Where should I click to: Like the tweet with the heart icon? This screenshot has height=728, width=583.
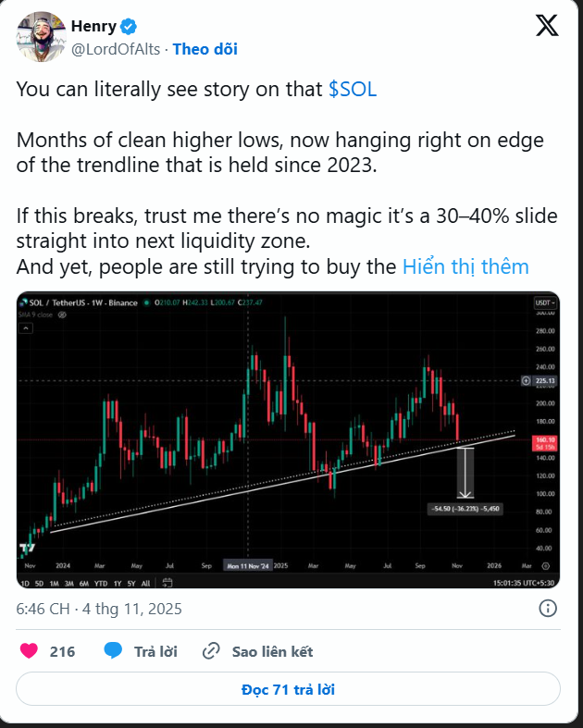pos(30,651)
